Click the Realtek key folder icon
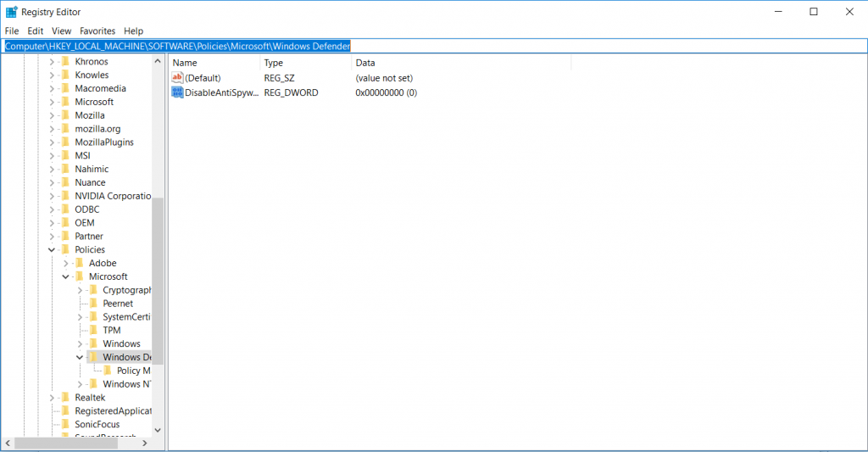Viewport: 868px width, 452px height. pyautogui.click(x=65, y=398)
